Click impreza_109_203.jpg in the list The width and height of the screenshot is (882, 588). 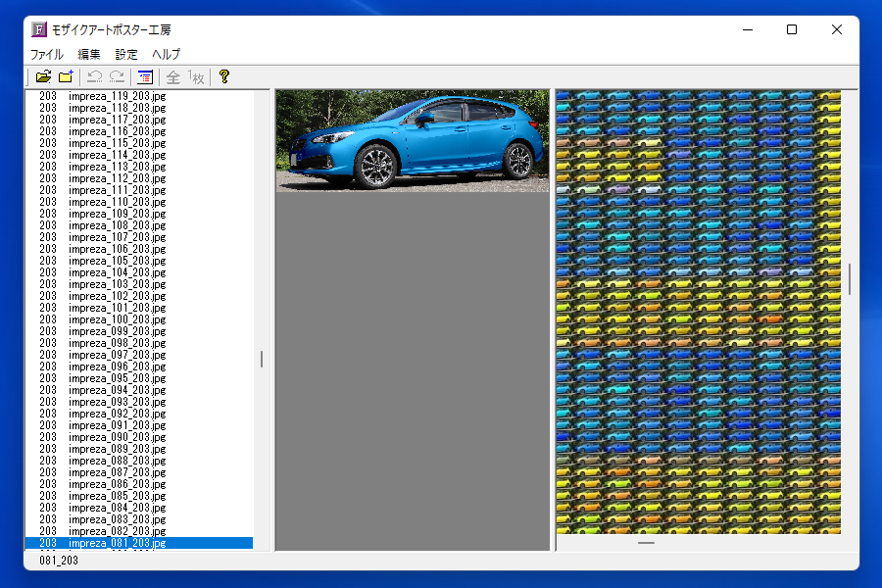(x=139, y=214)
